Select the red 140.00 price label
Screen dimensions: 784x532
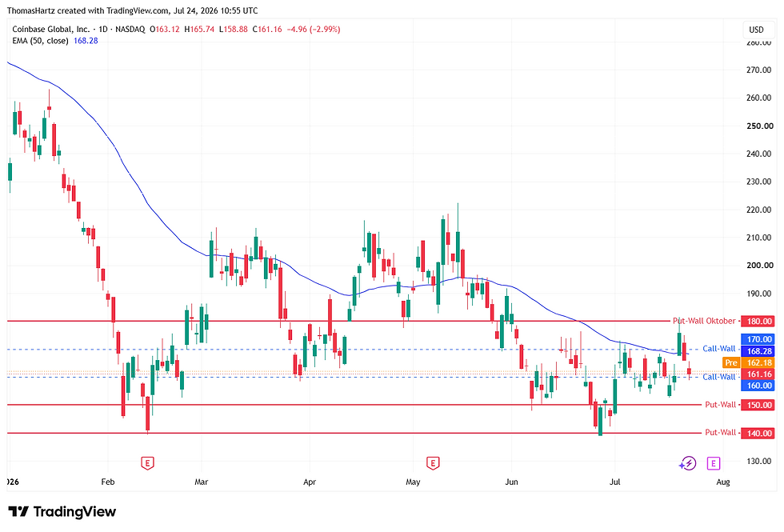coord(759,433)
